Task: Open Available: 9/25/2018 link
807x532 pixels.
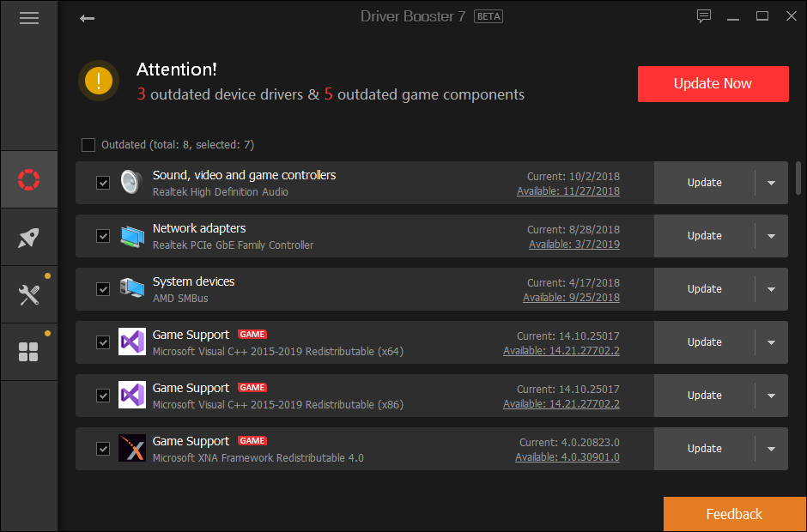Action: tap(571, 298)
